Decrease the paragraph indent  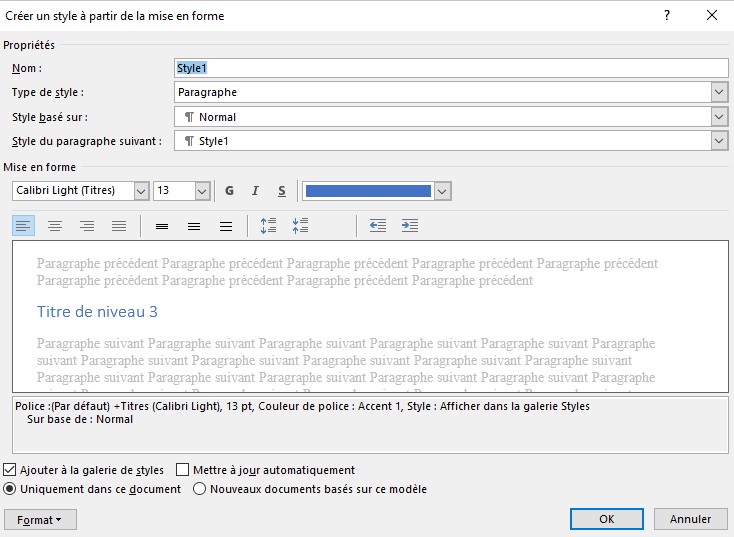click(x=377, y=226)
